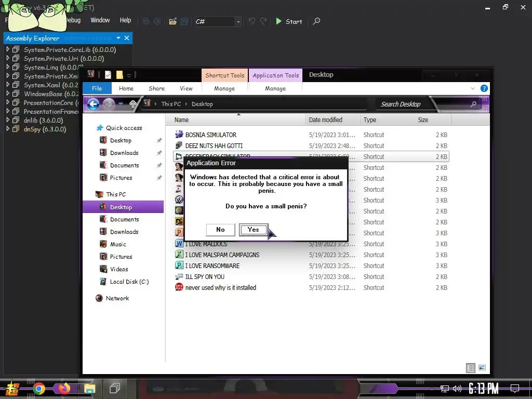Click Explorer up-one-level arrow

tap(132, 104)
